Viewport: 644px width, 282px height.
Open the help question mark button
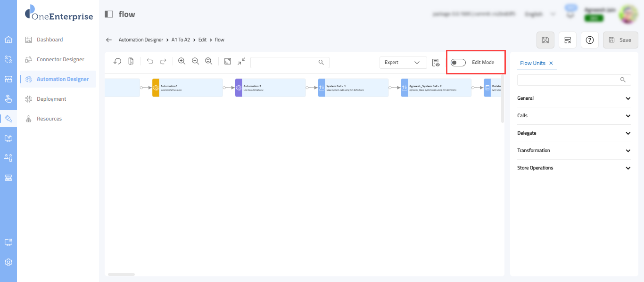[589, 40]
